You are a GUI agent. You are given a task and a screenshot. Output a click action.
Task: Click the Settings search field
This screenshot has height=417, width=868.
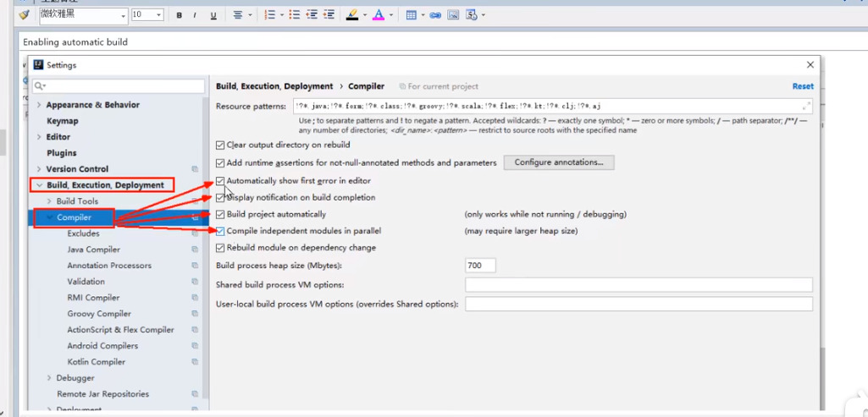[x=119, y=86]
